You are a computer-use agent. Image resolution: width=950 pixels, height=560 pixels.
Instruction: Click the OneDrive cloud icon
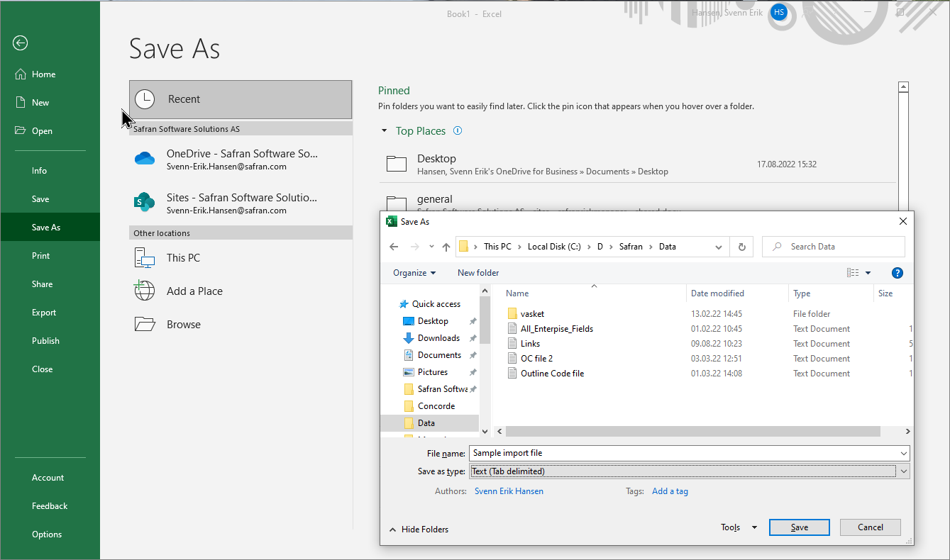(145, 159)
